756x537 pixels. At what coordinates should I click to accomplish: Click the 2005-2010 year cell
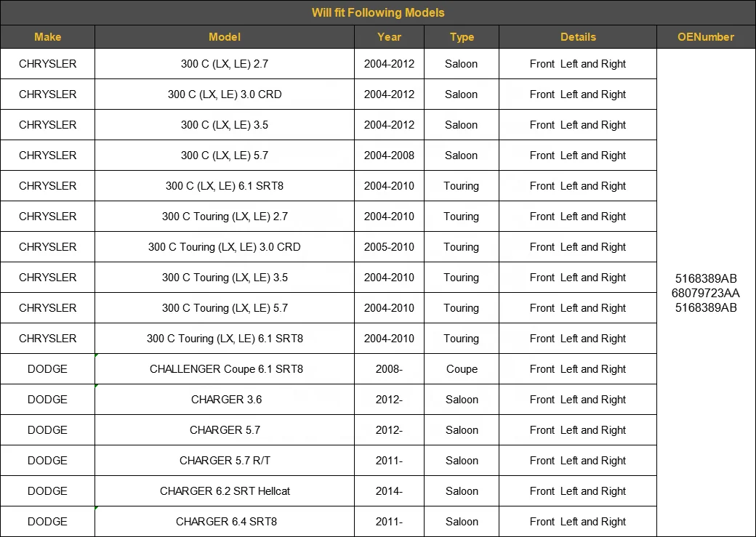[389, 247]
